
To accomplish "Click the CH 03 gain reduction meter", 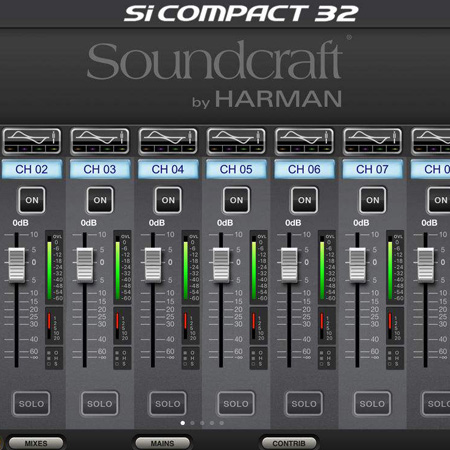I will pos(122,326).
